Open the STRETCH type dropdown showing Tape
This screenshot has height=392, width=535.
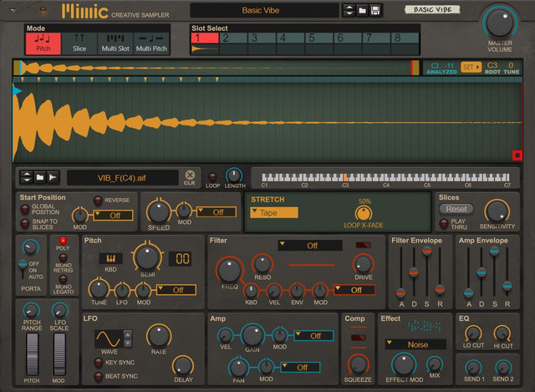click(x=274, y=212)
